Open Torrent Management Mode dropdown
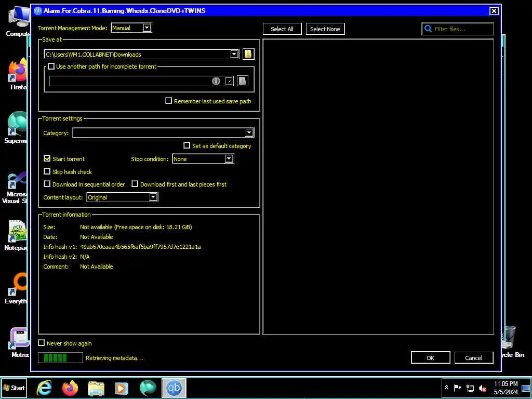This screenshot has width=532, height=399. point(131,28)
